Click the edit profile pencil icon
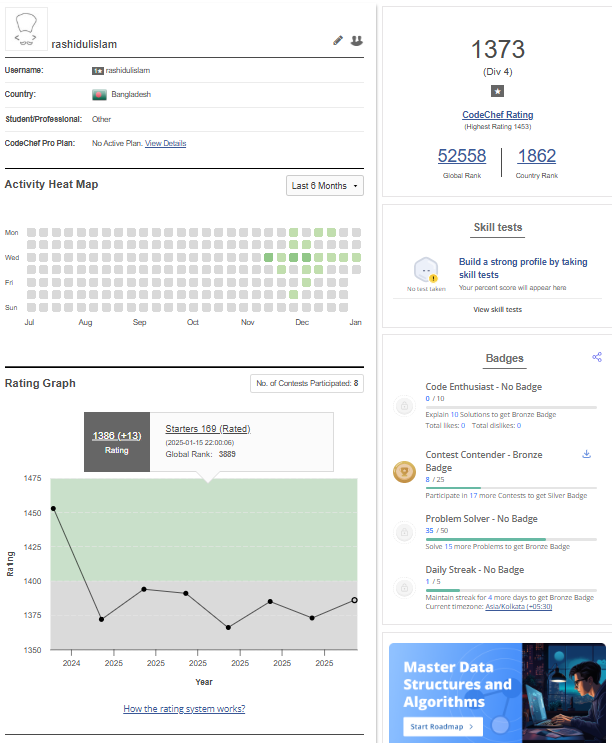Screen dimensions: 612x743 (338, 41)
